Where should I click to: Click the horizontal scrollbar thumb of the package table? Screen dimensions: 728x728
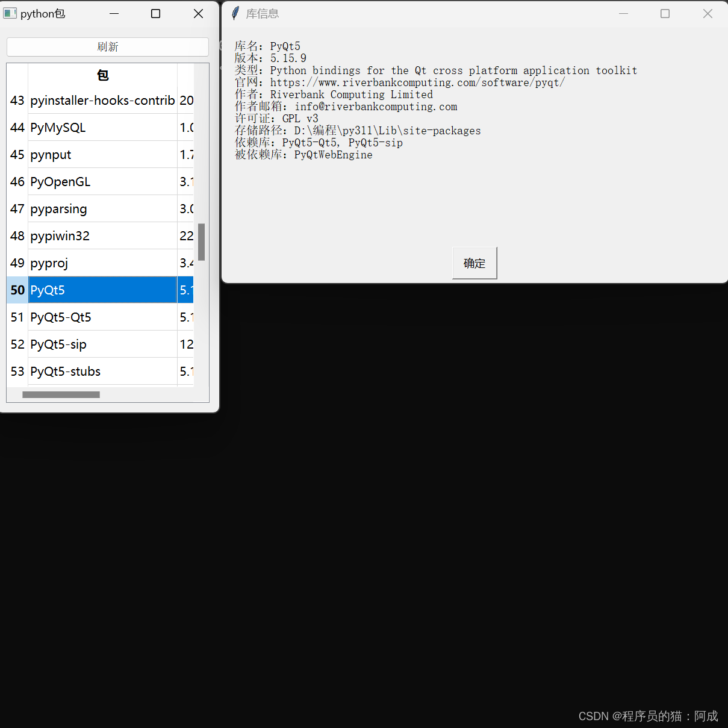[61, 395]
